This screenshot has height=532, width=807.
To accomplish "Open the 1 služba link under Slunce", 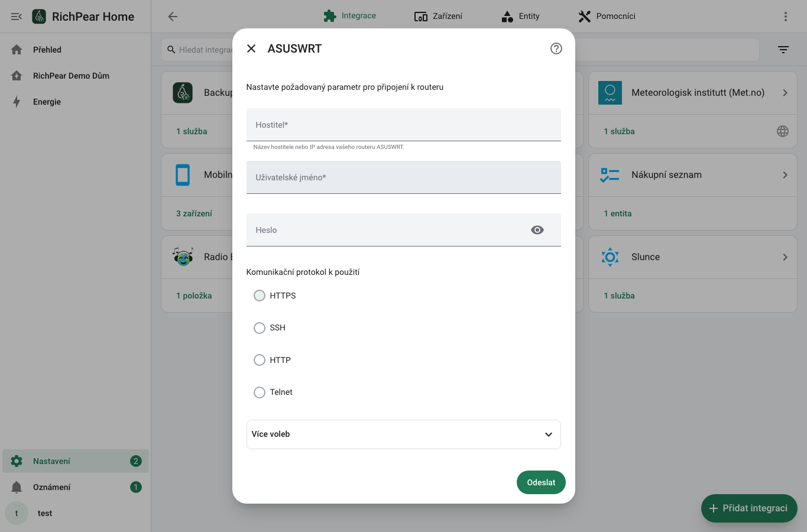I will [x=619, y=296].
